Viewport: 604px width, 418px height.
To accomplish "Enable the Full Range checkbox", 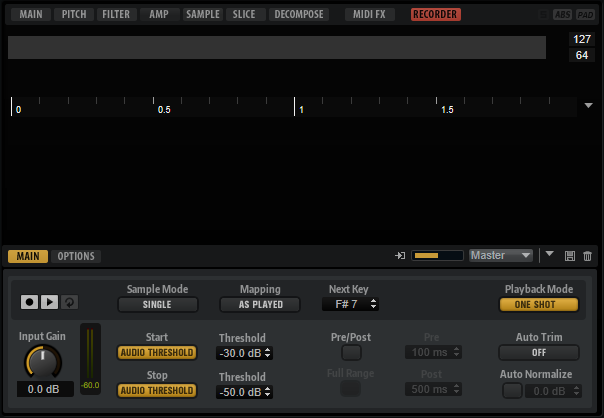I will point(351,389).
